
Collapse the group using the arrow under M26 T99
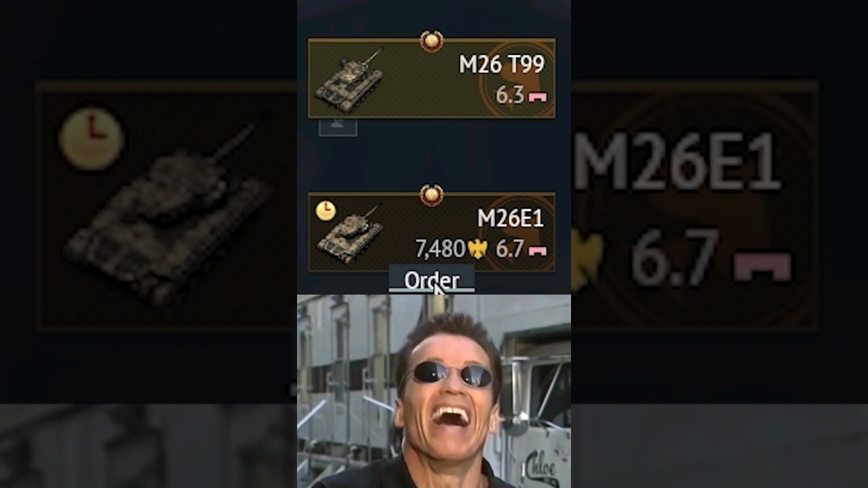tap(338, 126)
